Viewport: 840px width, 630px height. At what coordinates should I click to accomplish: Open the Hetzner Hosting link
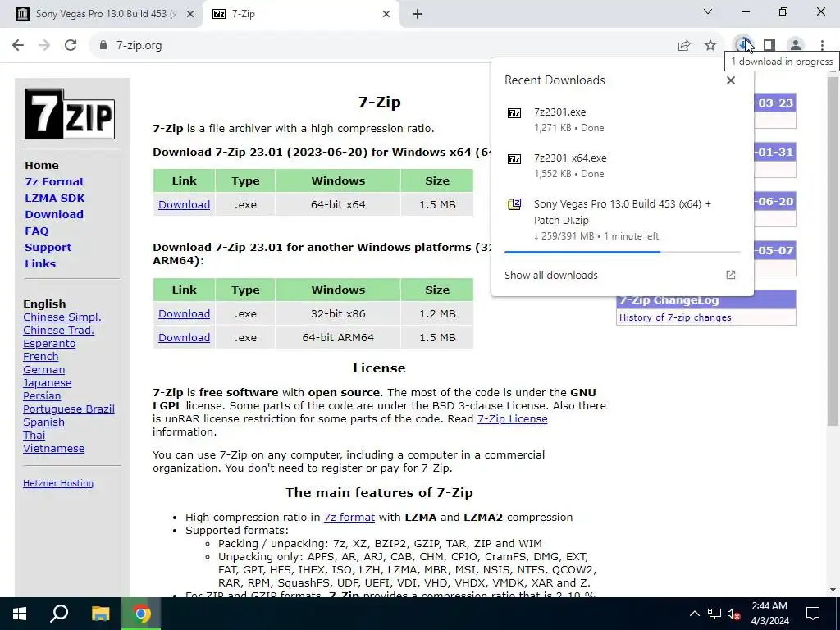[58, 483]
